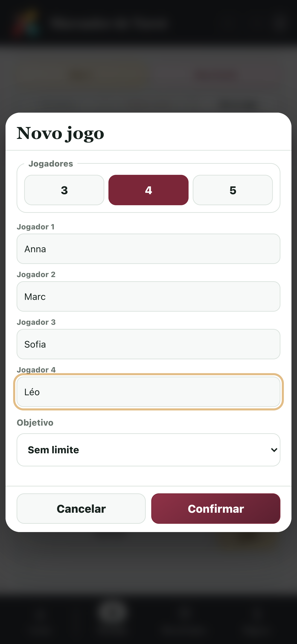Viewport: 297px width, 644px height.
Task: Focus the Jogador 1 field containing Anna
Action: 148,249
